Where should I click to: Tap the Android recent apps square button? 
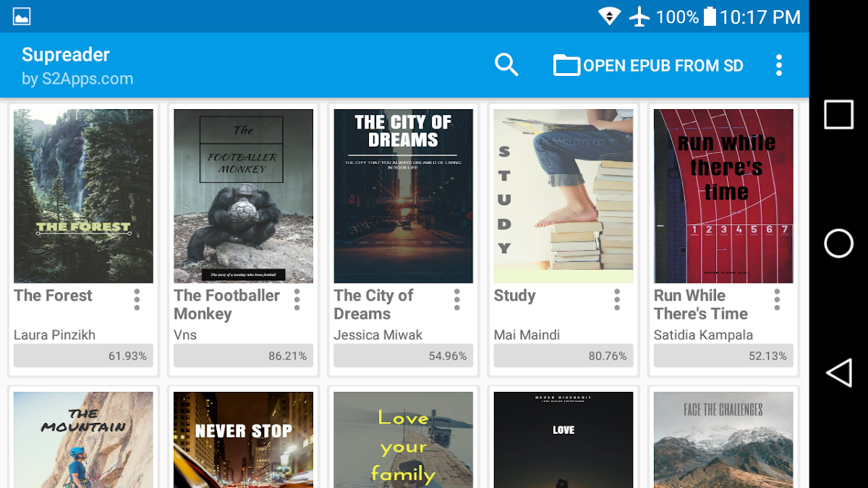click(838, 115)
